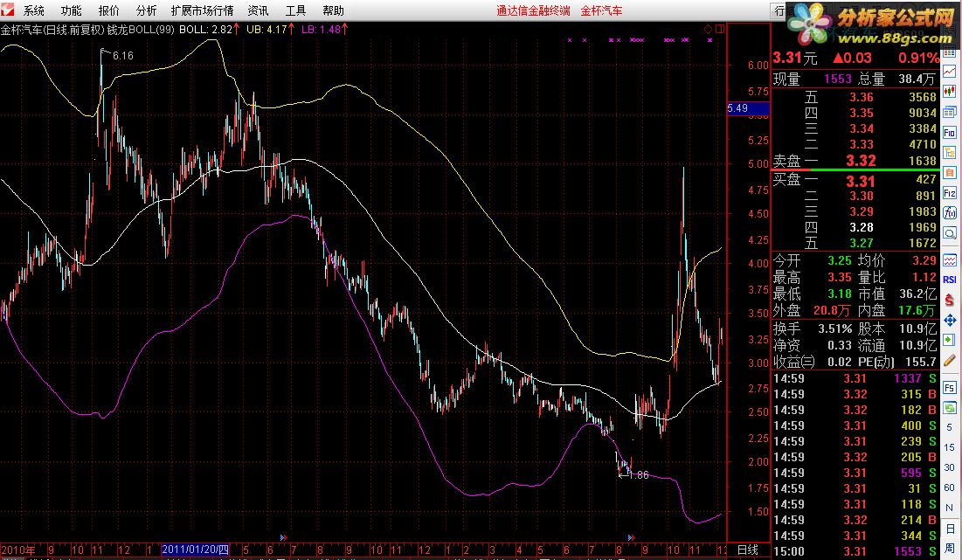Viewport: 962px width, 560px height.
Task: Click the orange 自 watchlist icon
Action: point(949,173)
